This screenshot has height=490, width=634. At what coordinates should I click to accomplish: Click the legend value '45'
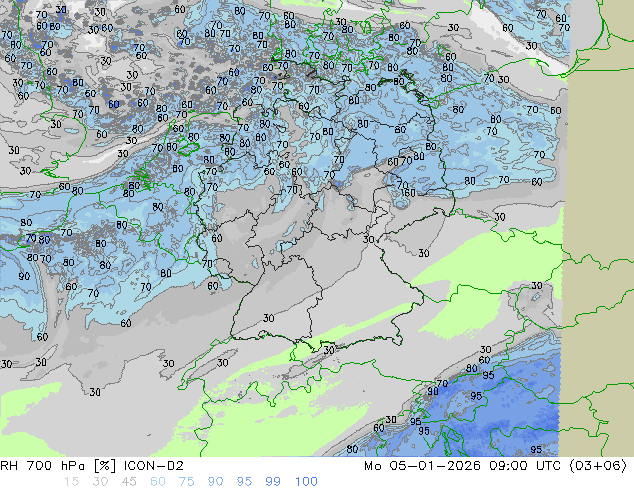pyautogui.click(x=129, y=482)
